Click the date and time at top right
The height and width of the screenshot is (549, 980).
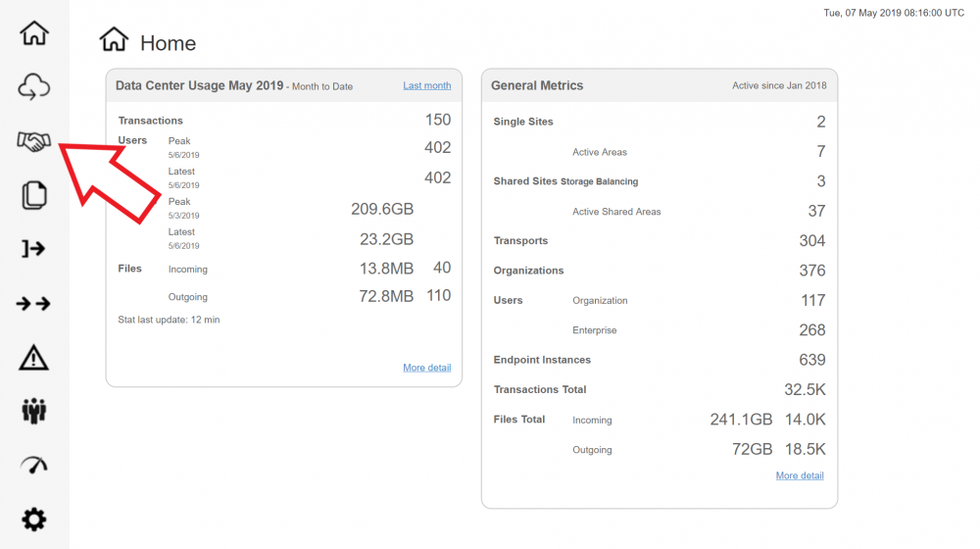coord(894,13)
